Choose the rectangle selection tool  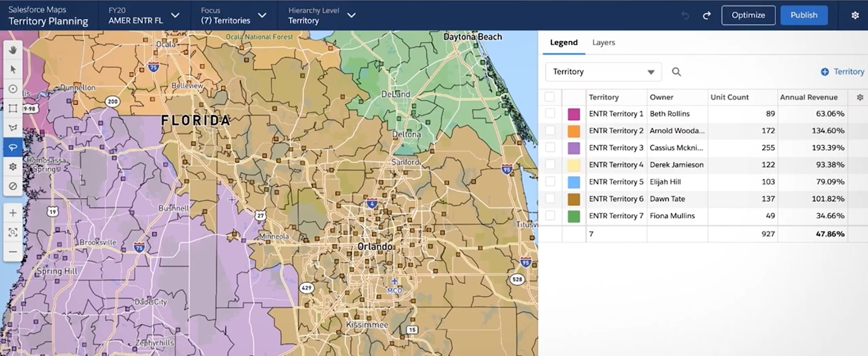click(13, 108)
